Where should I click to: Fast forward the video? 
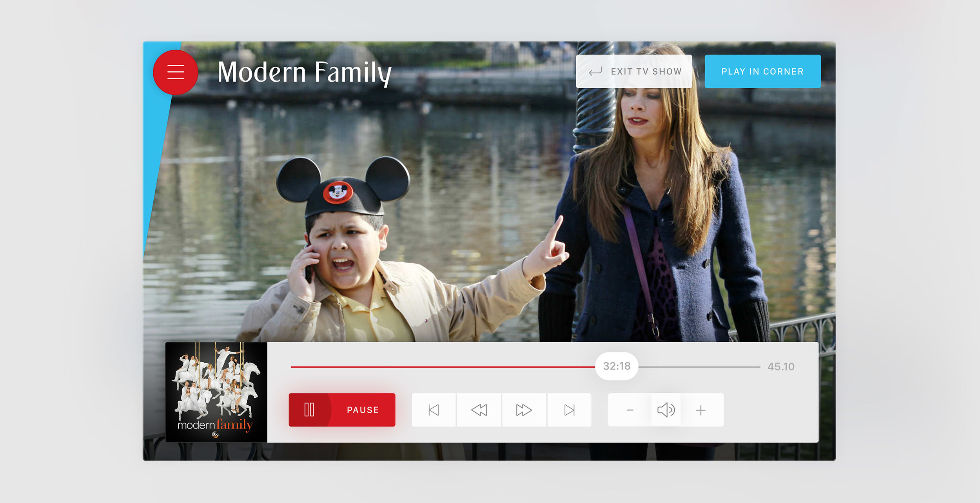524,410
